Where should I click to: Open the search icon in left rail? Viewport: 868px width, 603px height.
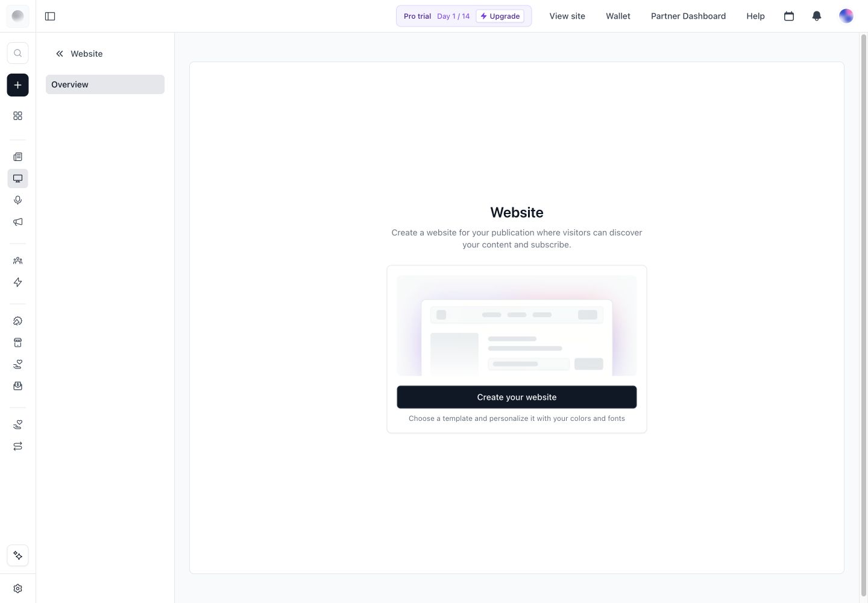click(x=17, y=53)
